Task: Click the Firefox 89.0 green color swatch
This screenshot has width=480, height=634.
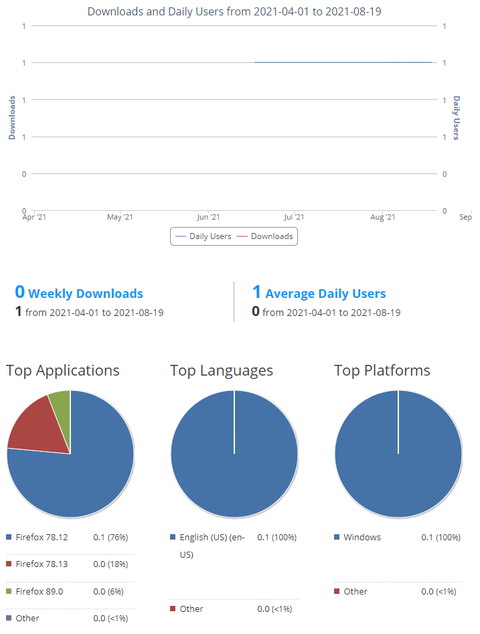Action: [9, 591]
